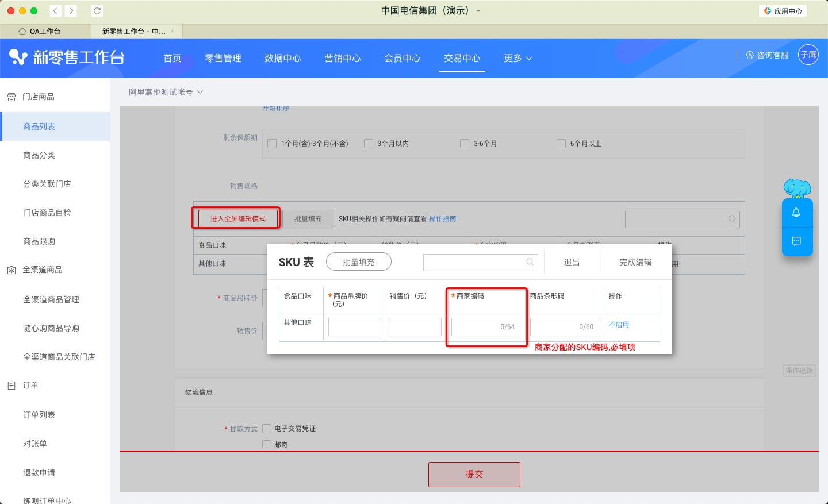Click the notification bell icon

coord(796,212)
